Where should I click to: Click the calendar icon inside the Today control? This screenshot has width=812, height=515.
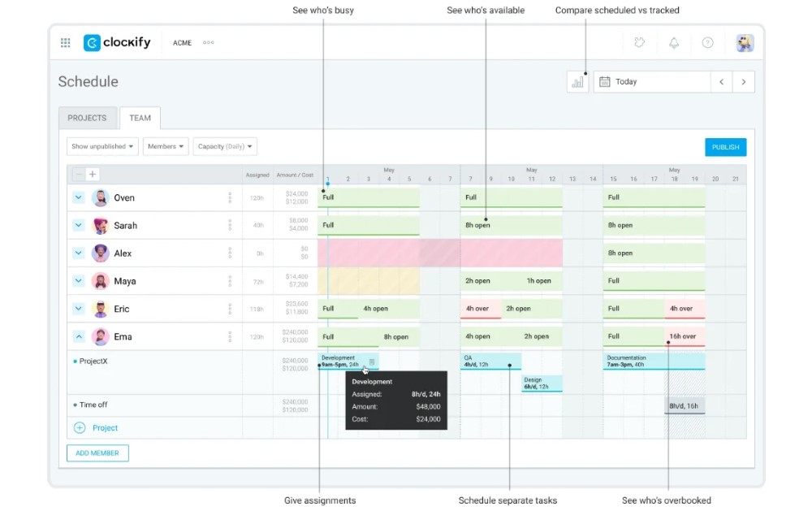[x=603, y=81]
